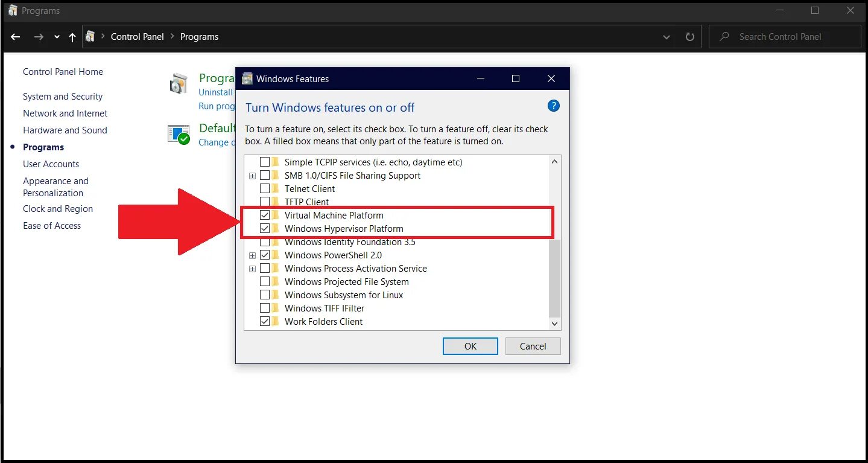Select Simple TCPIP services label
The height and width of the screenshot is (463, 868).
pyautogui.click(x=373, y=162)
